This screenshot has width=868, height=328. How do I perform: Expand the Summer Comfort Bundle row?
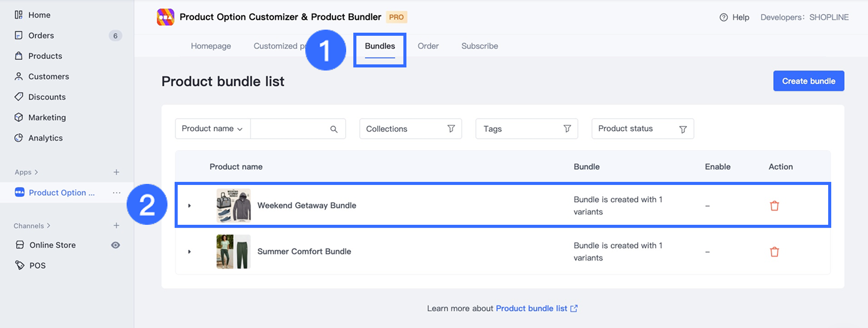point(189,252)
